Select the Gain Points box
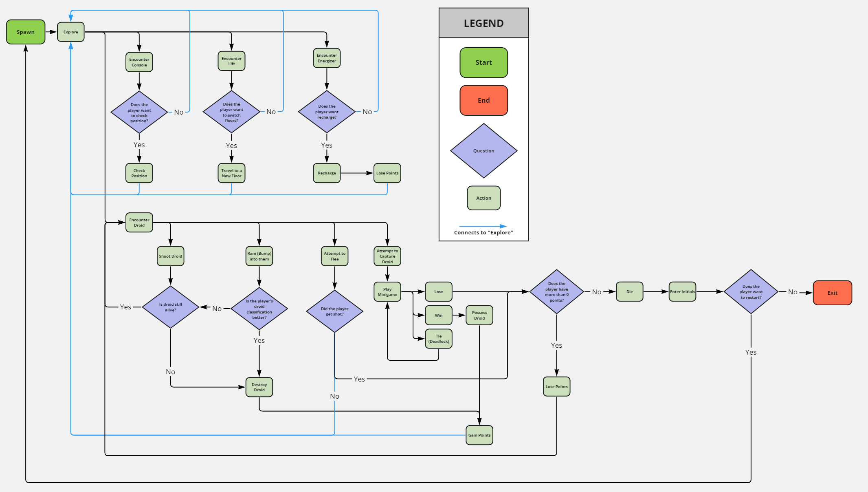The image size is (868, 492). (479, 435)
